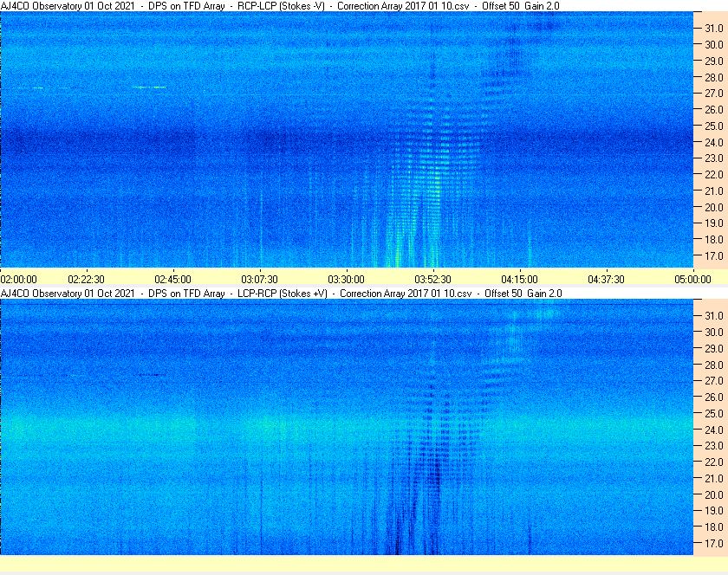The height and width of the screenshot is (575, 728).
Task: Select the 03:52:30 time axis label
Action: coord(432,280)
